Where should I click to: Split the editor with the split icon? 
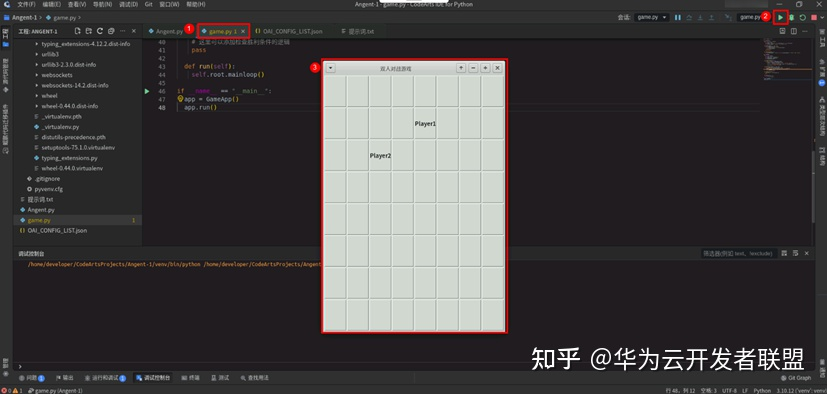coord(794,31)
